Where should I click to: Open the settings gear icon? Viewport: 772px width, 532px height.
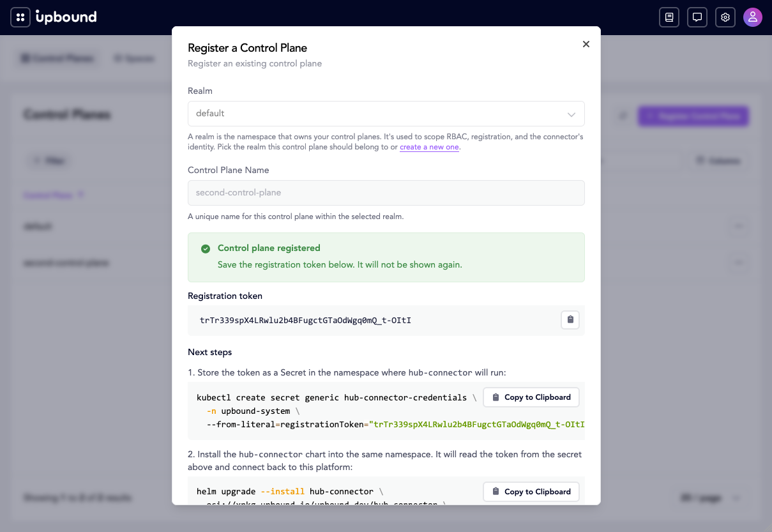click(x=725, y=17)
